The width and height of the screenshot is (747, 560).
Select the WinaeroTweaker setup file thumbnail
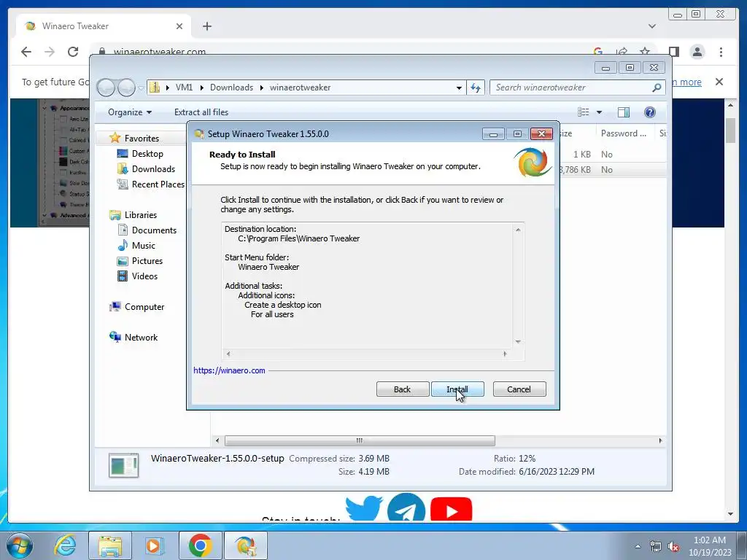[123, 464]
